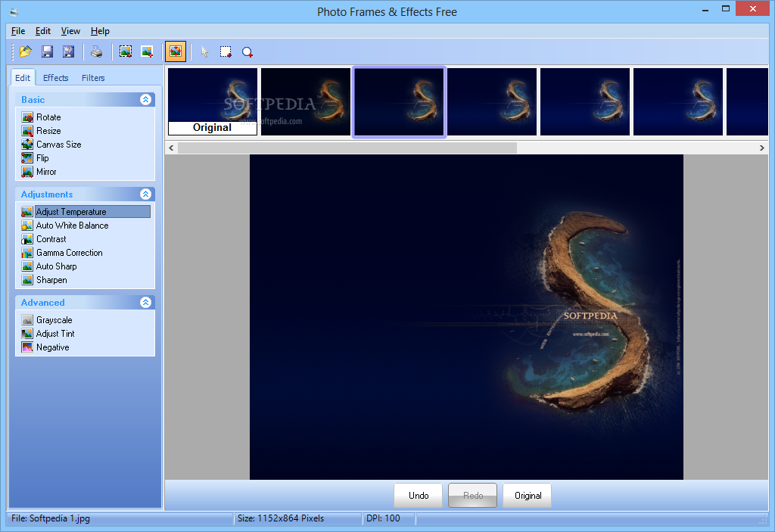This screenshot has width=775, height=532.
Task: Click the main image canvas
Action: (x=466, y=317)
